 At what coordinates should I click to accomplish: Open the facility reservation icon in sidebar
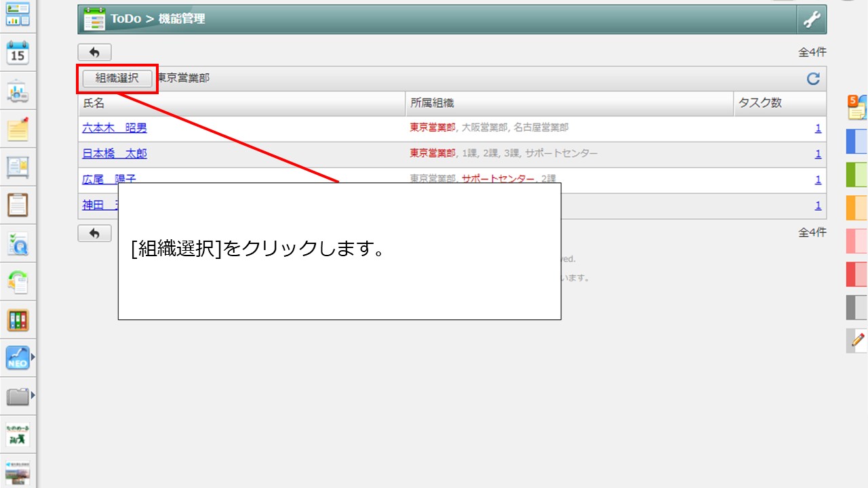click(18, 91)
